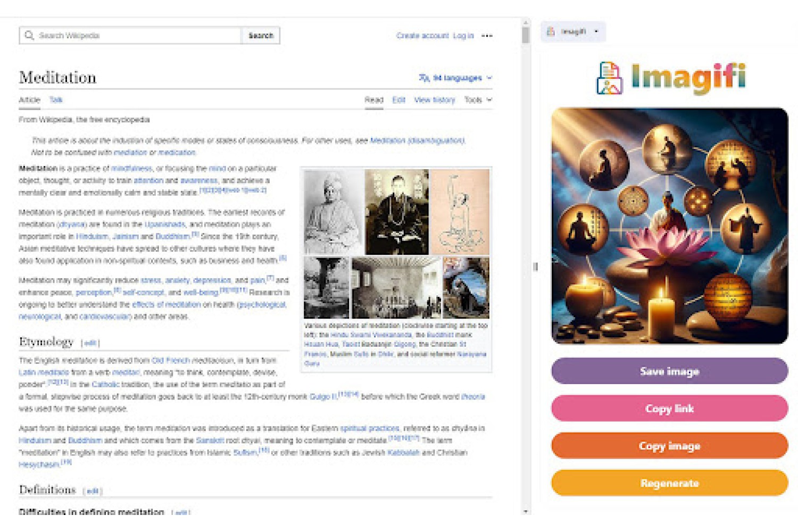This screenshot has height=532, width=798.
Task: Follow the effects of meditation link
Action: click(167, 304)
